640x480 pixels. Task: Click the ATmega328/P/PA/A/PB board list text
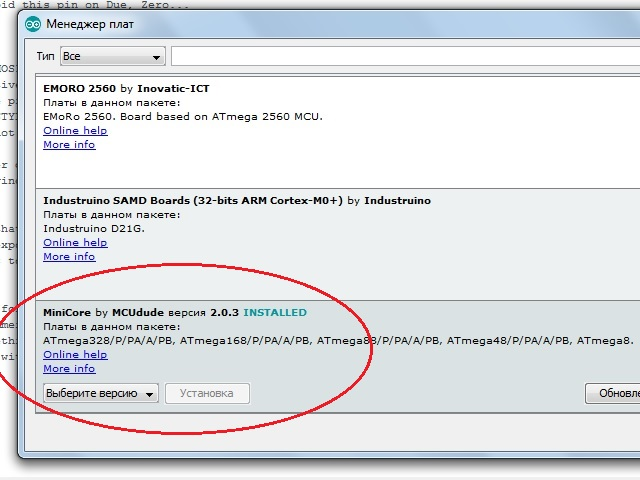click(x=338, y=340)
